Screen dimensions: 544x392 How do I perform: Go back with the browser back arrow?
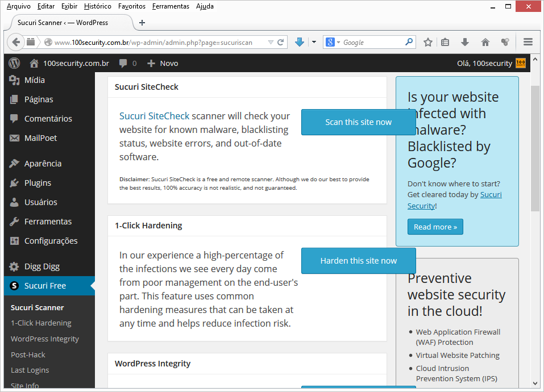(x=15, y=42)
